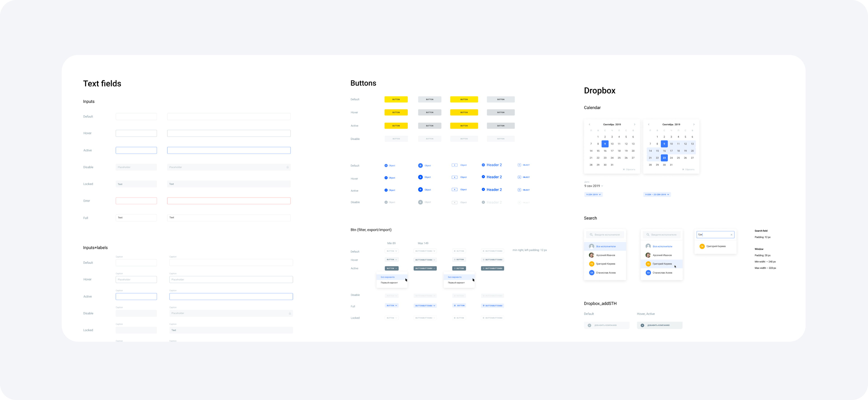Click the person icon next to Все исполнители
This screenshot has height=400, width=868.
click(x=591, y=246)
